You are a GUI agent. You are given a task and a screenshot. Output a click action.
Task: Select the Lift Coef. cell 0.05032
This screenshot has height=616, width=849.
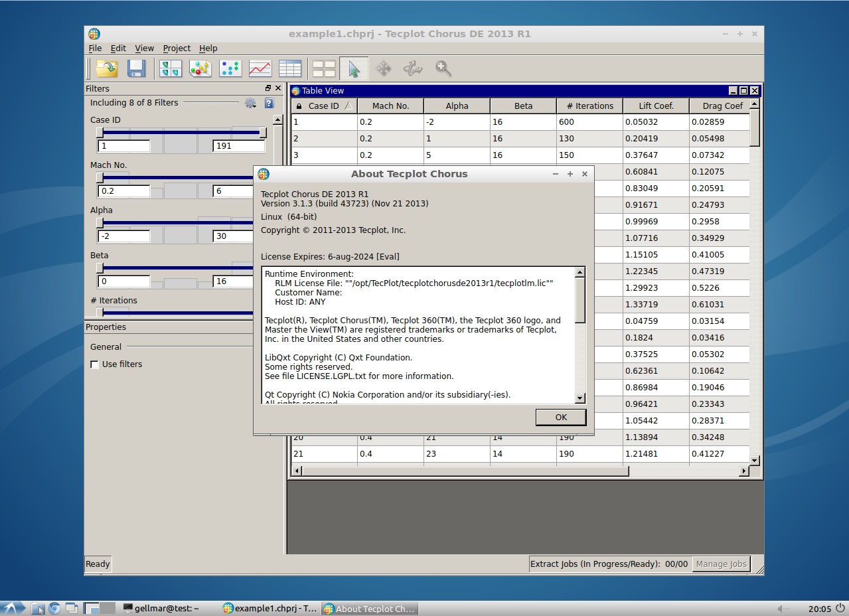(656, 122)
